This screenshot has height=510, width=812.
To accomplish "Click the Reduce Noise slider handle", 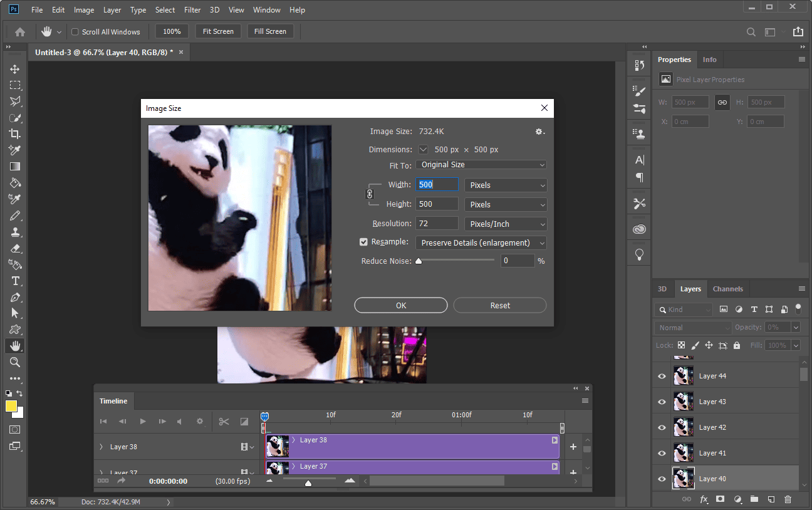I will pyautogui.click(x=419, y=261).
